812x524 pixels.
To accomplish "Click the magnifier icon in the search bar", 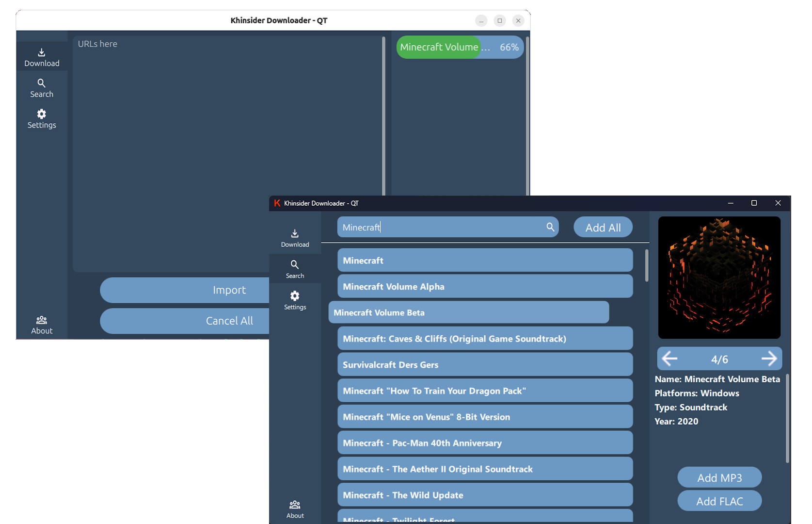I will tap(550, 227).
